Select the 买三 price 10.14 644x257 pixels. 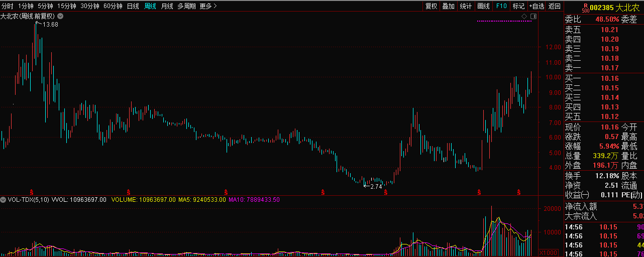tap(609, 97)
